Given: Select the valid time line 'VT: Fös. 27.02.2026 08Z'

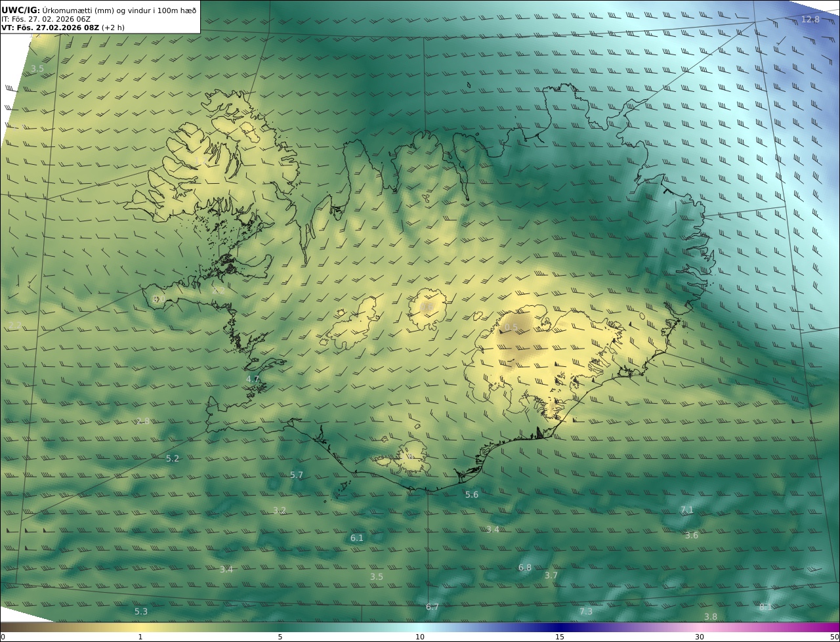Looking at the screenshot, I should coord(51,28).
